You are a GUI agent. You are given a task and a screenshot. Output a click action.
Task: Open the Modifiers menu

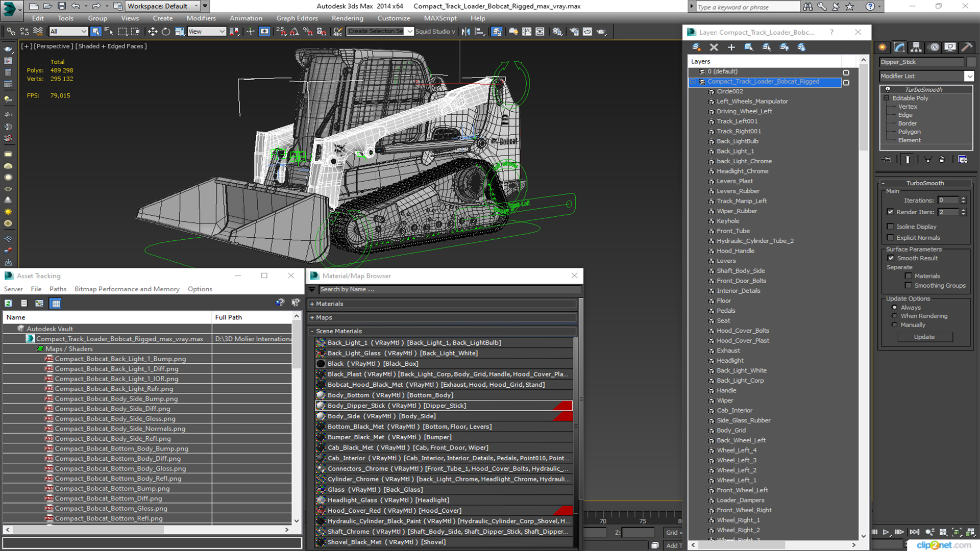click(201, 18)
